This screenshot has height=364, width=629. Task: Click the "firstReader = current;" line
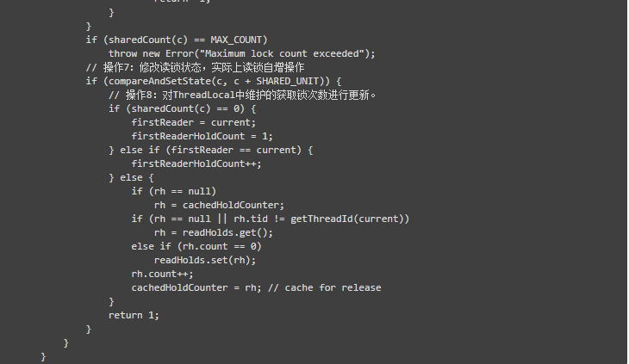pos(188,122)
